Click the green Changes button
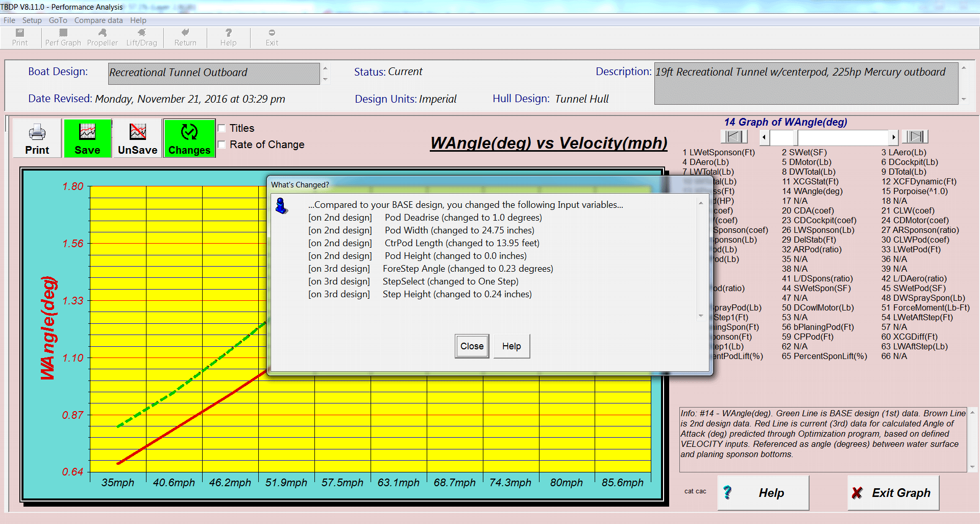The image size is (980, 524). [189, 138]
